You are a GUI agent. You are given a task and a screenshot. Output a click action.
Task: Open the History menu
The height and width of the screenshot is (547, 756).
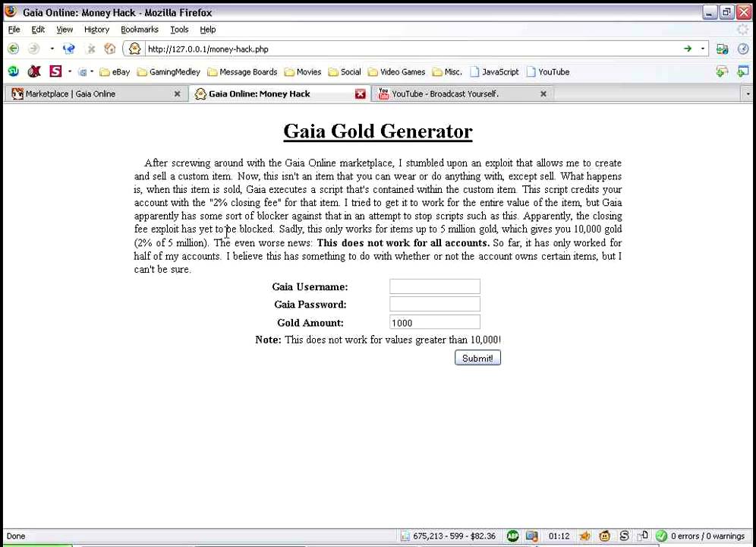point(96,30)
